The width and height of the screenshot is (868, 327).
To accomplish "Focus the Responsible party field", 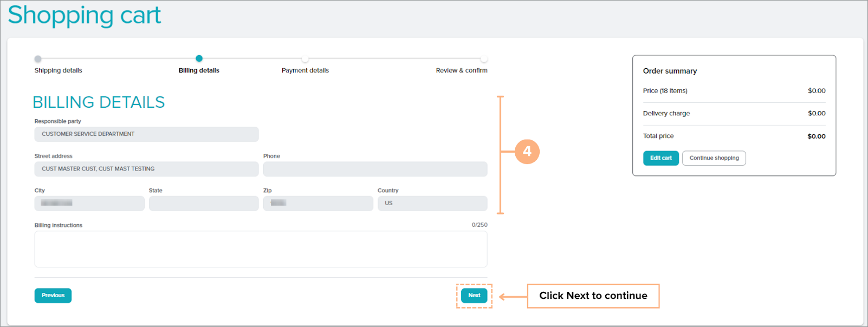I will tap(146, 134).
